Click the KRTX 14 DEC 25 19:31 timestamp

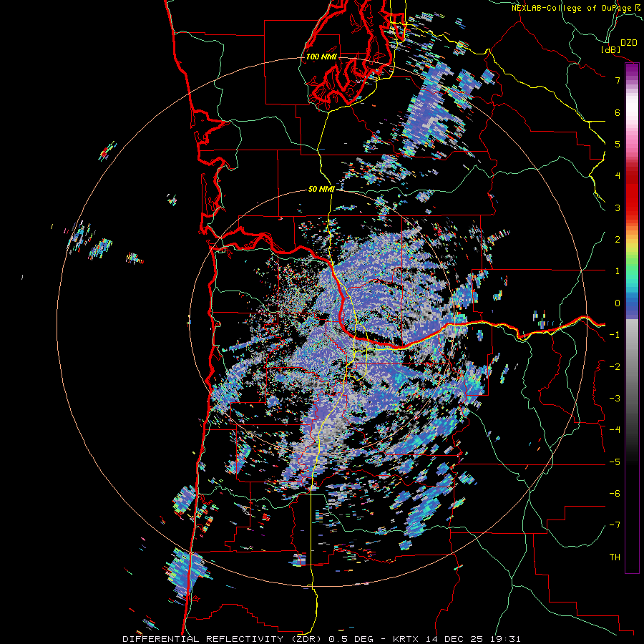tap(457, 639)
